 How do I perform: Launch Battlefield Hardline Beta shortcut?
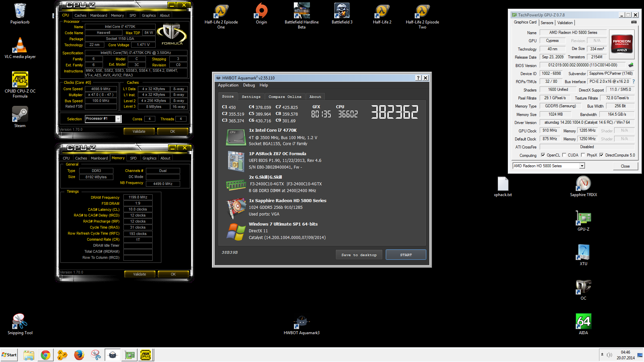pos(302,16)
